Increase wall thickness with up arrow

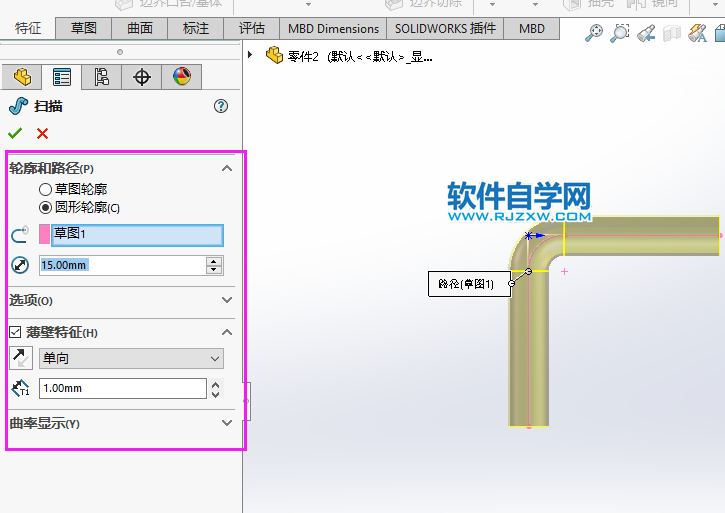pos(215,384)
